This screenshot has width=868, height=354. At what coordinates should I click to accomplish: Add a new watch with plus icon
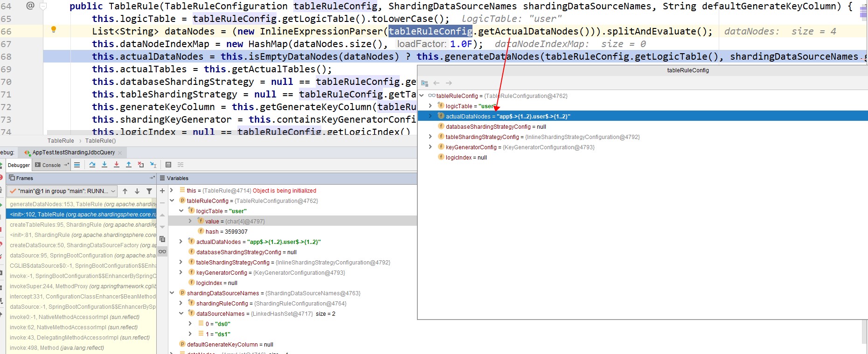coord(162,191)
